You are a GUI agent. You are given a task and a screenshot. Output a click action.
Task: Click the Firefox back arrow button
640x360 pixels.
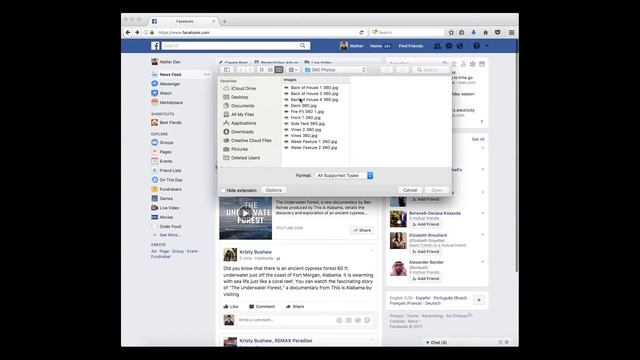click(128, 32)
